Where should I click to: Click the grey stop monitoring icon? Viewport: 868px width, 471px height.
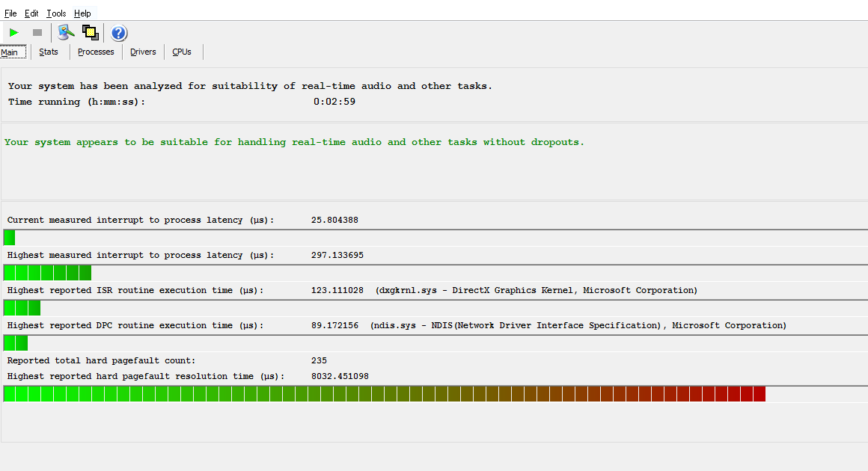37,32
